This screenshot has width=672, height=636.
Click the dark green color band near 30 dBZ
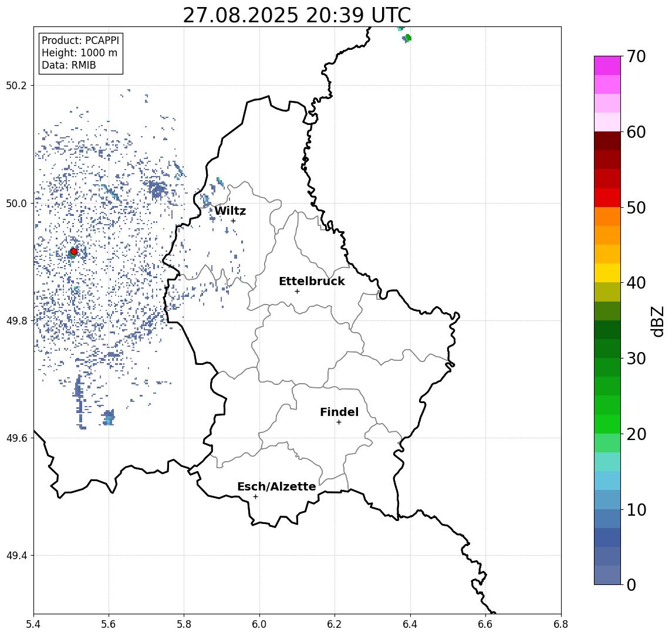click(x=607, y=349)
